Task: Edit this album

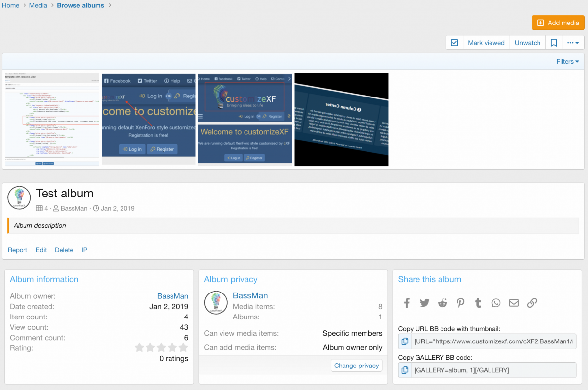Action: pyautogui.click(x=41, y=250)
